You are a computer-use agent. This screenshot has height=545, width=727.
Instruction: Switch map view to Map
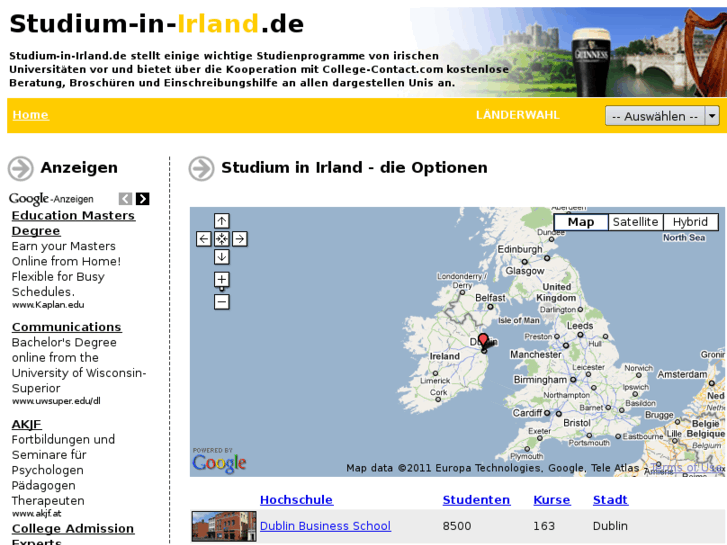coord(581,222)
